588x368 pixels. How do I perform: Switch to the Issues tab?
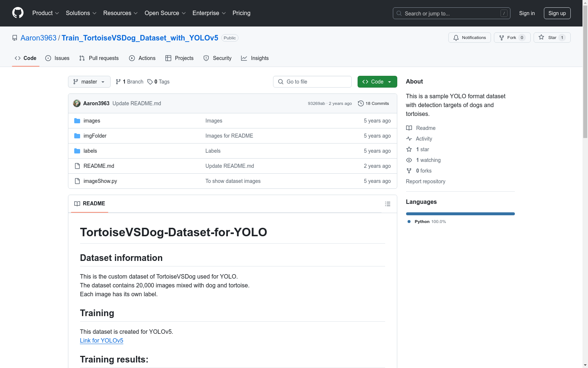[x=57, y=58]
